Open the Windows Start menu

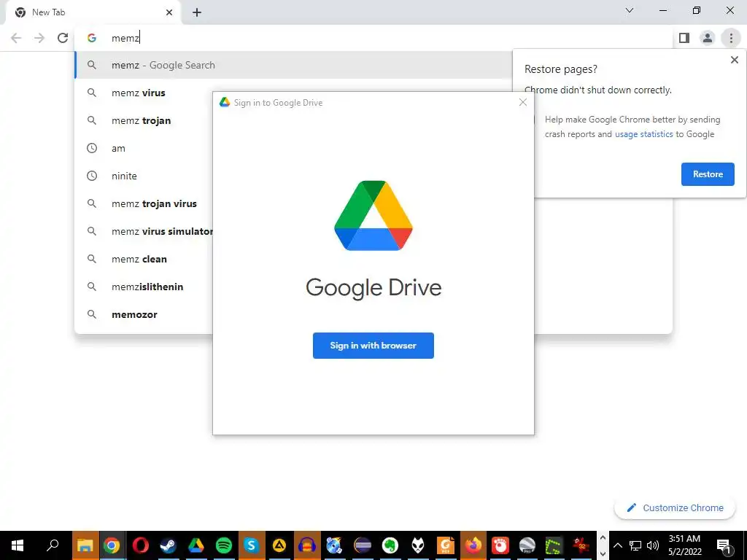click(x=18, y=545)
